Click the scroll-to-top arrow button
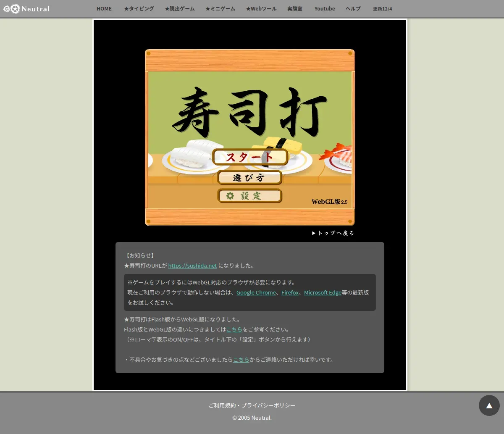 489,405
